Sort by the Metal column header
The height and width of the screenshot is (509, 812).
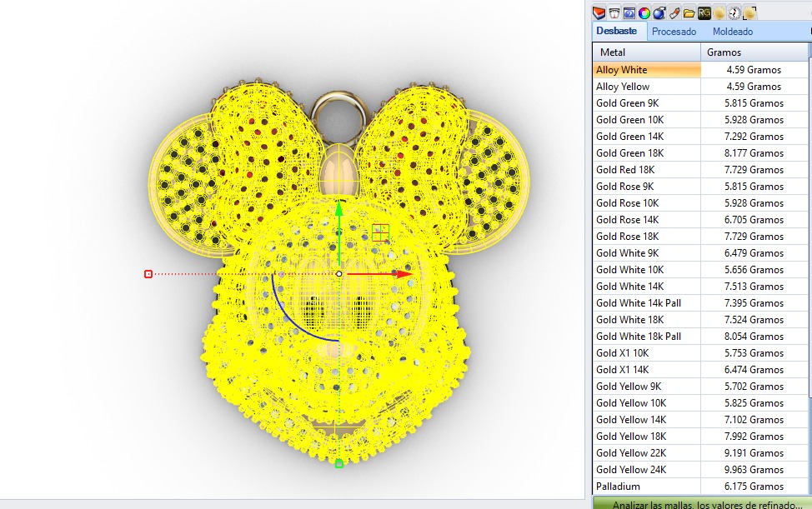[646, 52]
